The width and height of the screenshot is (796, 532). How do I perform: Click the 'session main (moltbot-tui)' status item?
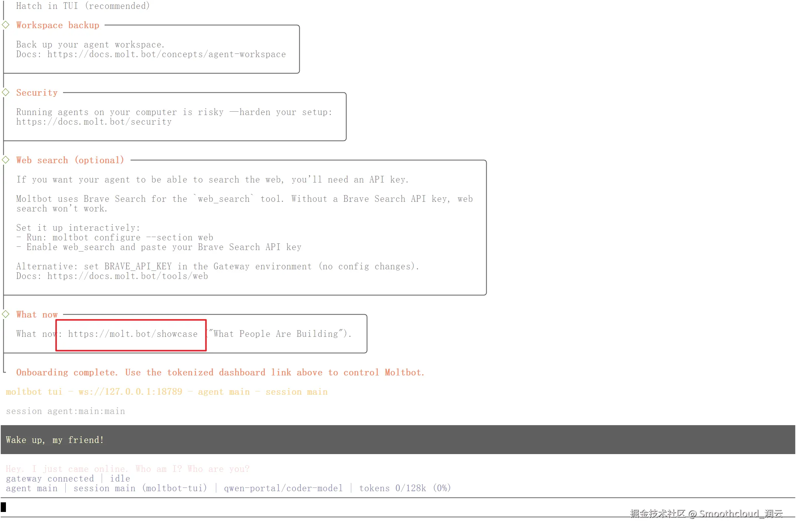coord(140,489)
